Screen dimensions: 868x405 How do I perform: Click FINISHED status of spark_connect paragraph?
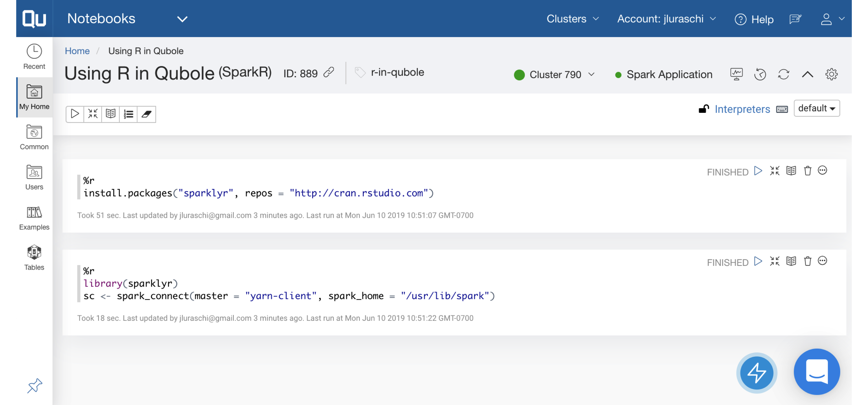[727, 262]
